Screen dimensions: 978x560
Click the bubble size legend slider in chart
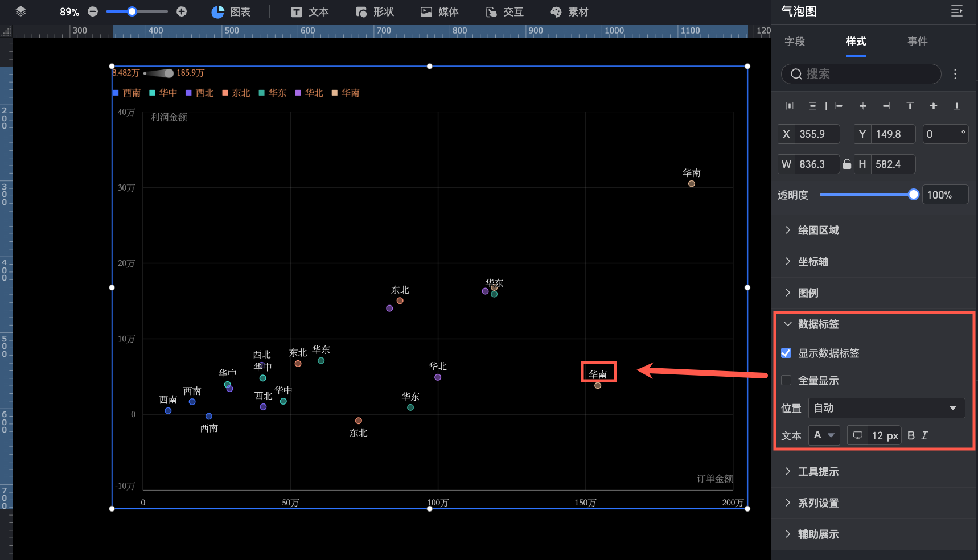click(x=159, y=73)
